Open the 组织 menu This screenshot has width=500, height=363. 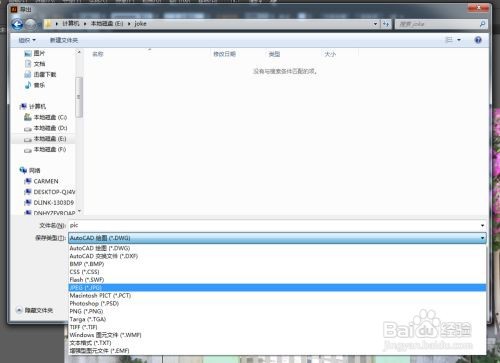click(x=27, y=40)
